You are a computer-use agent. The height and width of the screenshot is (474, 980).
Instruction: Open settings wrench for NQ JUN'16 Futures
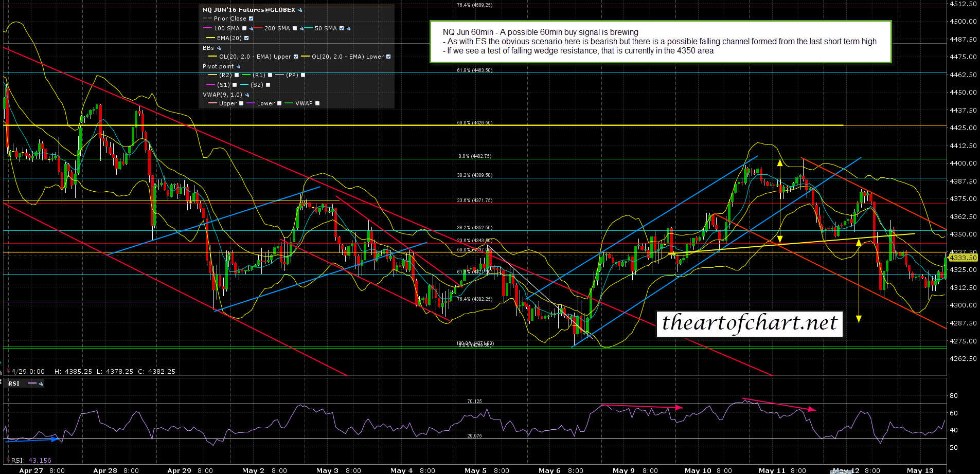(x=300, y=10)
